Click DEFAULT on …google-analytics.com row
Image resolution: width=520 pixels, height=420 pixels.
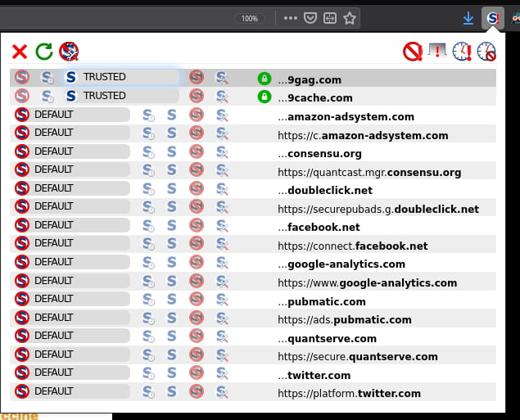coord(71,262)
